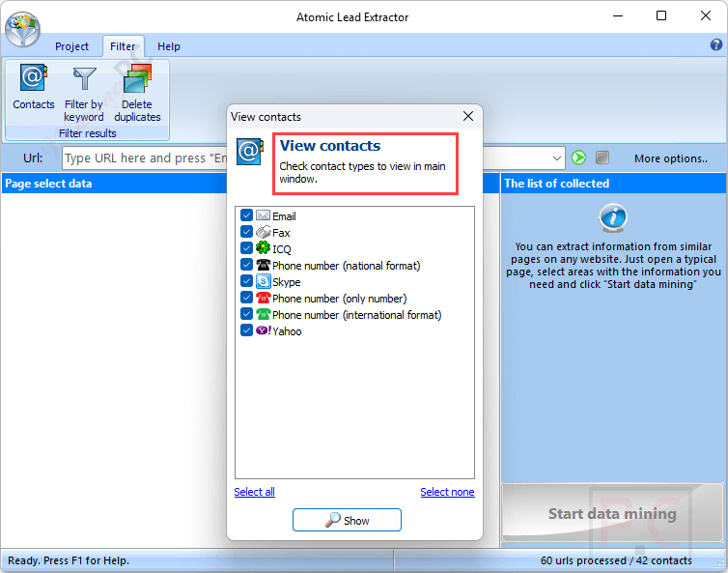Uncheck the Fax checkbox
This screenshot has height=573, width=728.
pyautogui.click(x=246, y=232)
